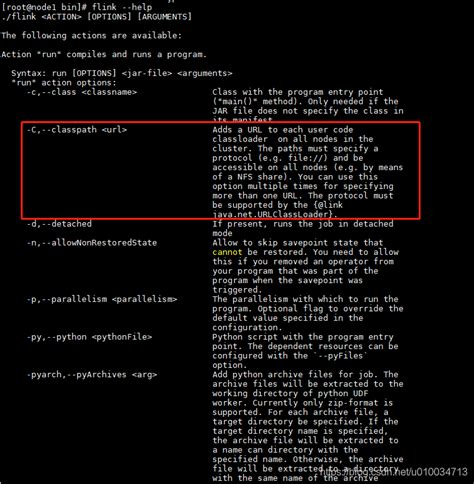
Task: Click the blog.csdn.net watermark URL
Action: click(393, 472)
